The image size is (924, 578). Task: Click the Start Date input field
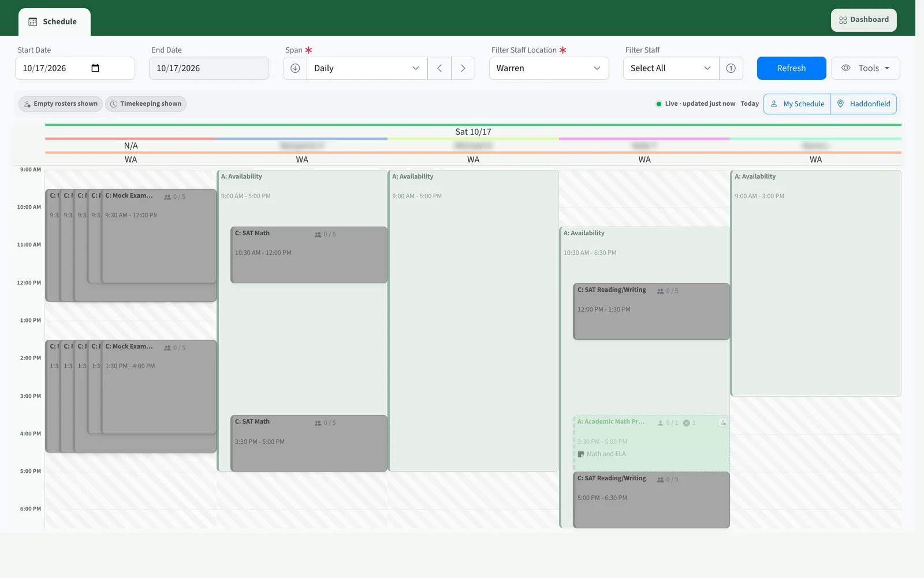(x=75, y=68)
